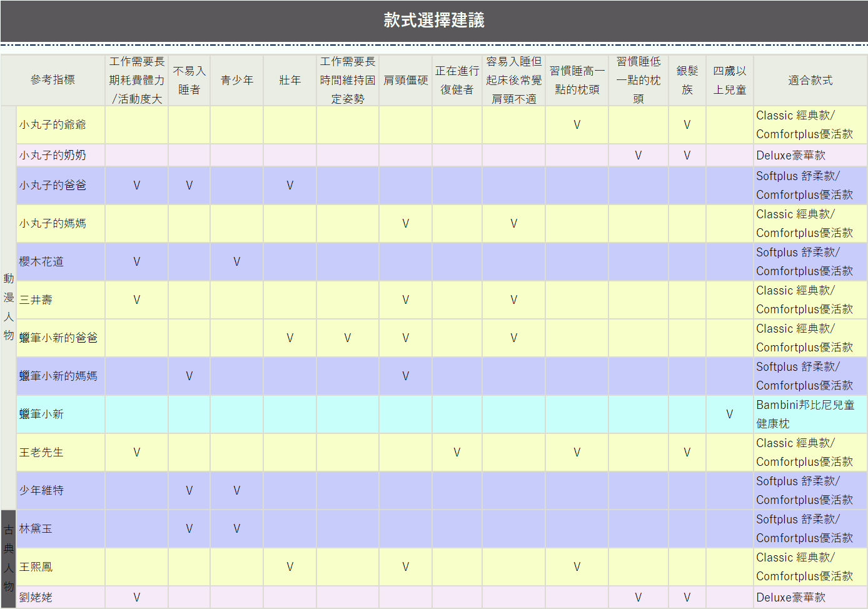Click the 蠟筆小新 row label

point(61,414)
